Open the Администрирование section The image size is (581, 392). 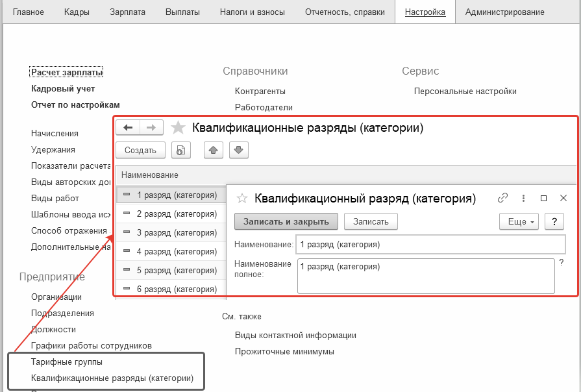coord(504,12)
